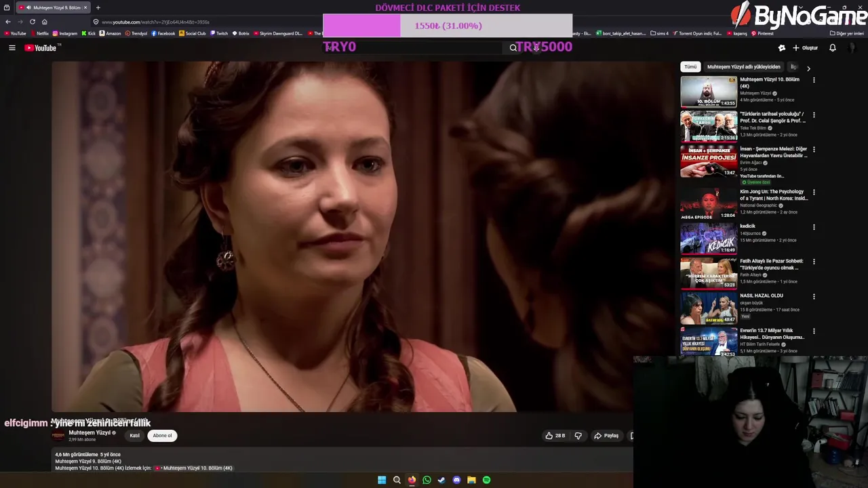Open options menu for Kim Jong Un video
Screen dimensions: 868x488
pos(814,192)
